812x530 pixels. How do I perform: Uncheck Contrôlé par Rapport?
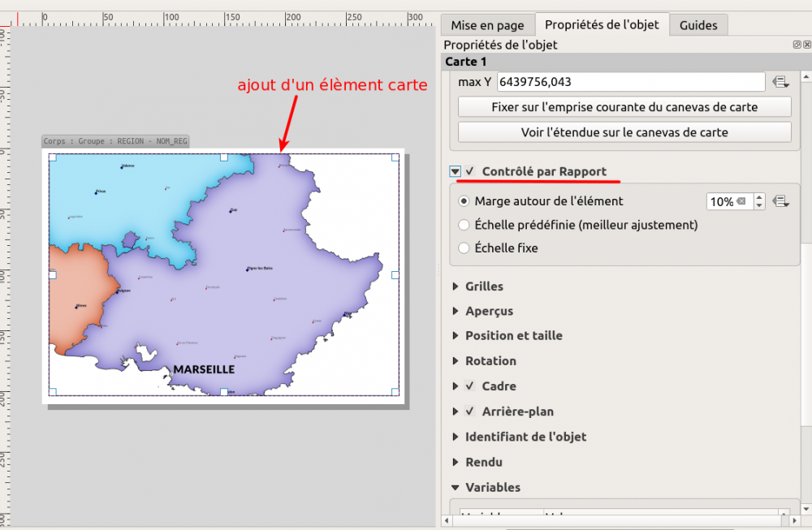pos(471,171)
